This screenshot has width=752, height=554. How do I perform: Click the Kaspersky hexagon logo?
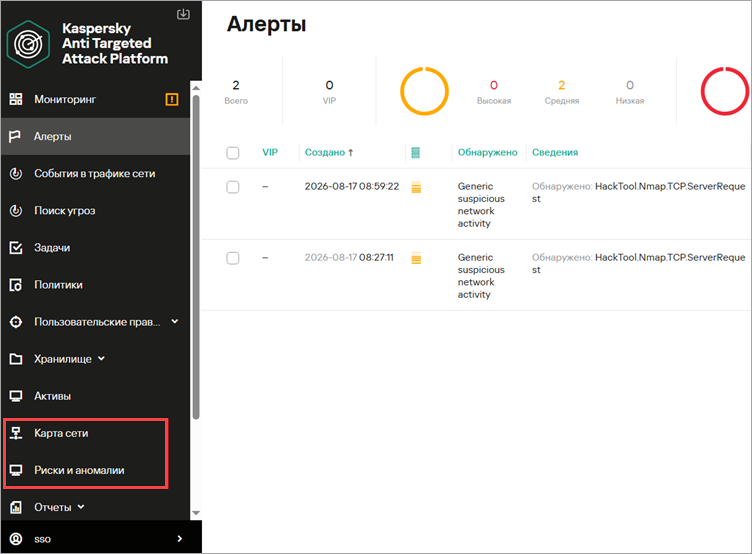[28, 44]
